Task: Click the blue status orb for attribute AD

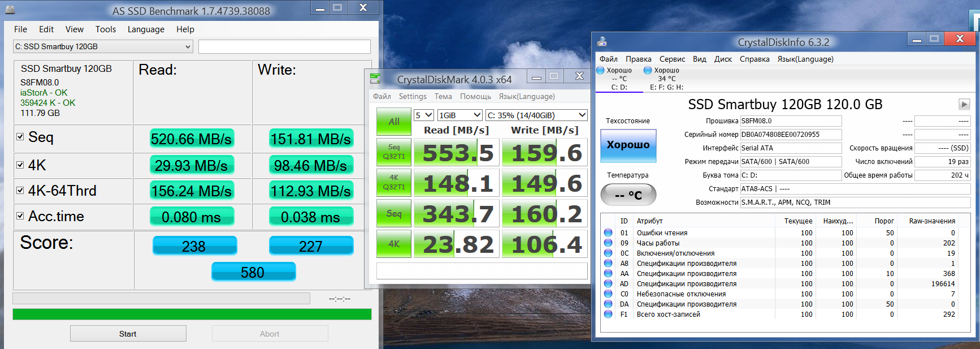Action: (608, 283)
